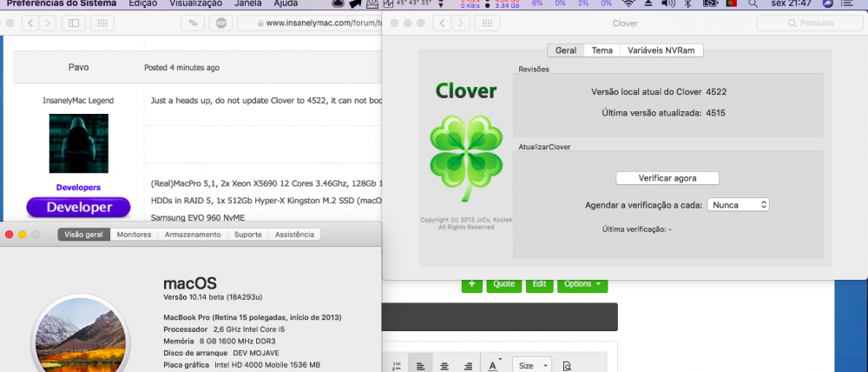Click 'Versão 10.14 beta (18A293u)' text
This screenshot has width=868, height=372.
[213, 297]
